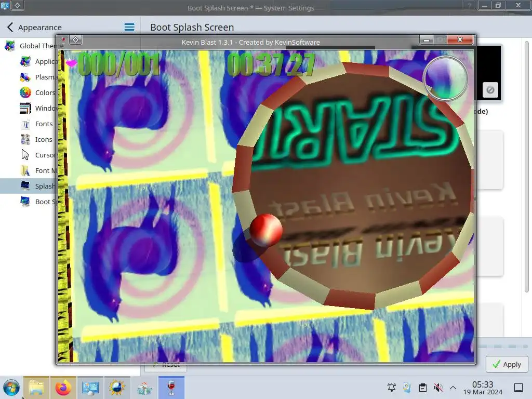Open the hamburger menu in System Settings
This screenshot has height=399, width=532.
129,27
